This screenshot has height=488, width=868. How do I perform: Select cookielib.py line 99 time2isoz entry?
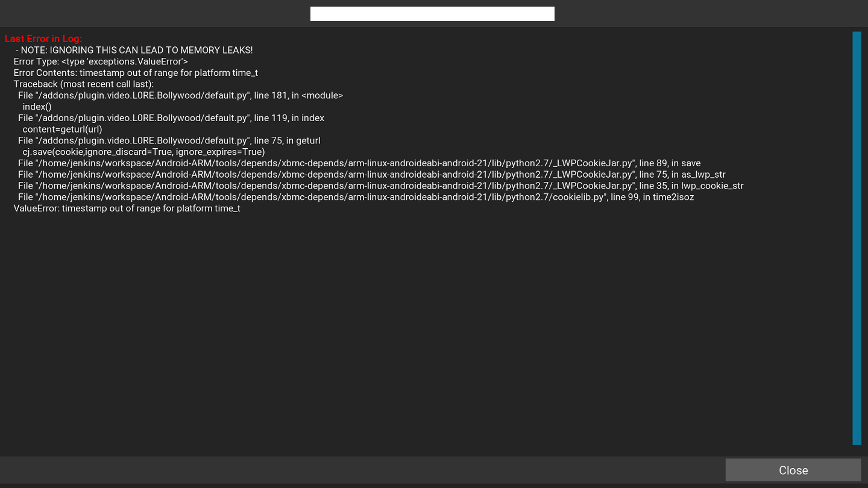tap(356, 197)
